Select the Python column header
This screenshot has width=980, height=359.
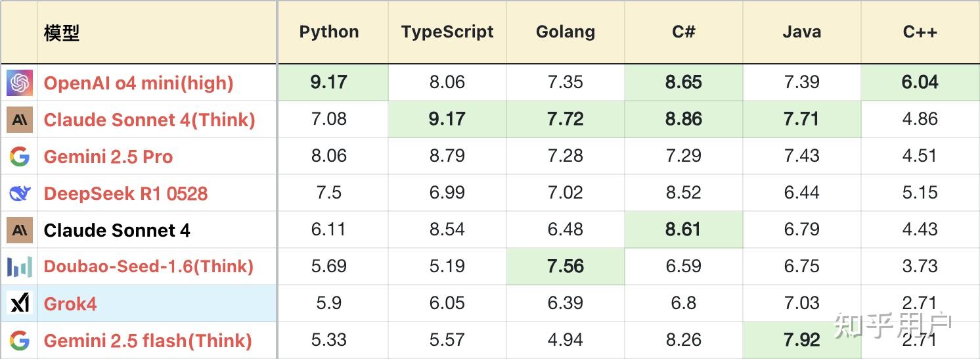pyautogui.click(x=329, y=32)
